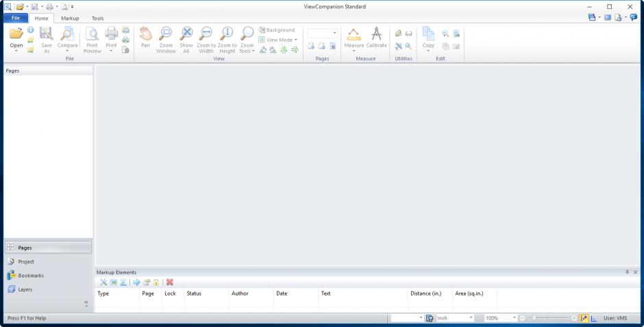Click the lock icon in Markup Elements toolbar
This screenshot has width=644, height=327.
pyautogui.click(x=156, y=283)
